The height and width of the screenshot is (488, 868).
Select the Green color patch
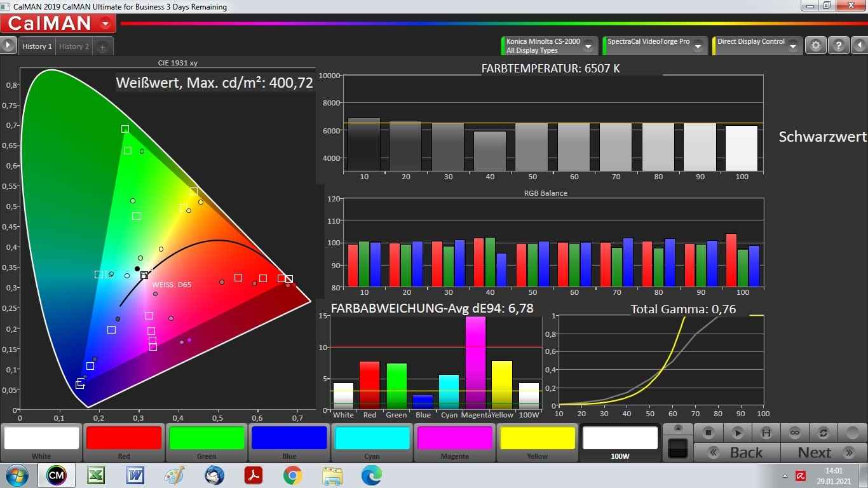tap(207, 442)
